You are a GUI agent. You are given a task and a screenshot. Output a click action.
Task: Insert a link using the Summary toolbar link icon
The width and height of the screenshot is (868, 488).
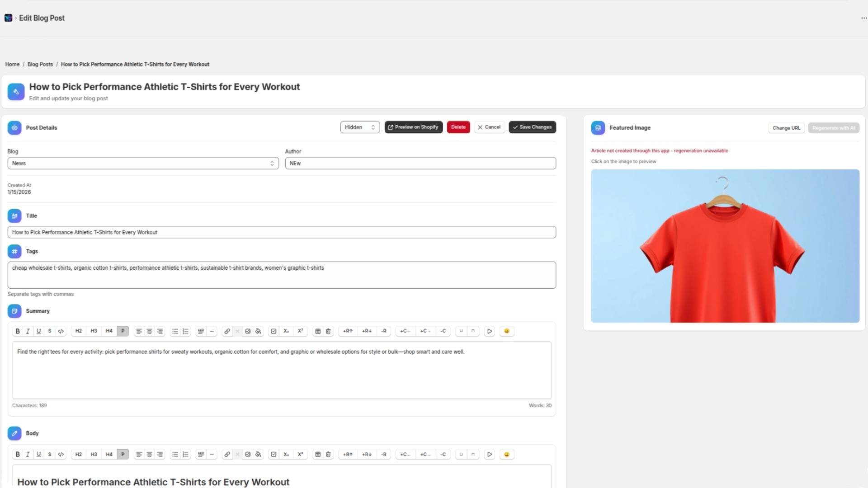pos(226,331)
